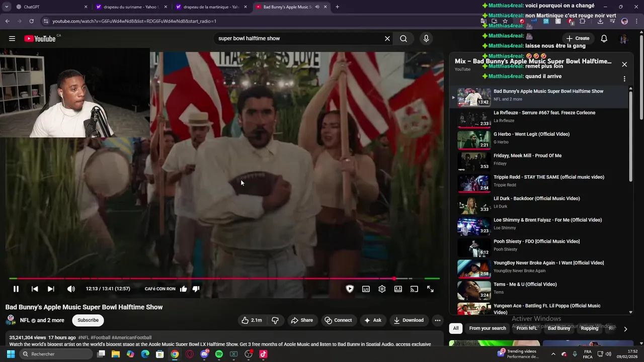This screenshot has width=644, height=362.
Task: Reload the page
Action: click(x=31, y=21)
